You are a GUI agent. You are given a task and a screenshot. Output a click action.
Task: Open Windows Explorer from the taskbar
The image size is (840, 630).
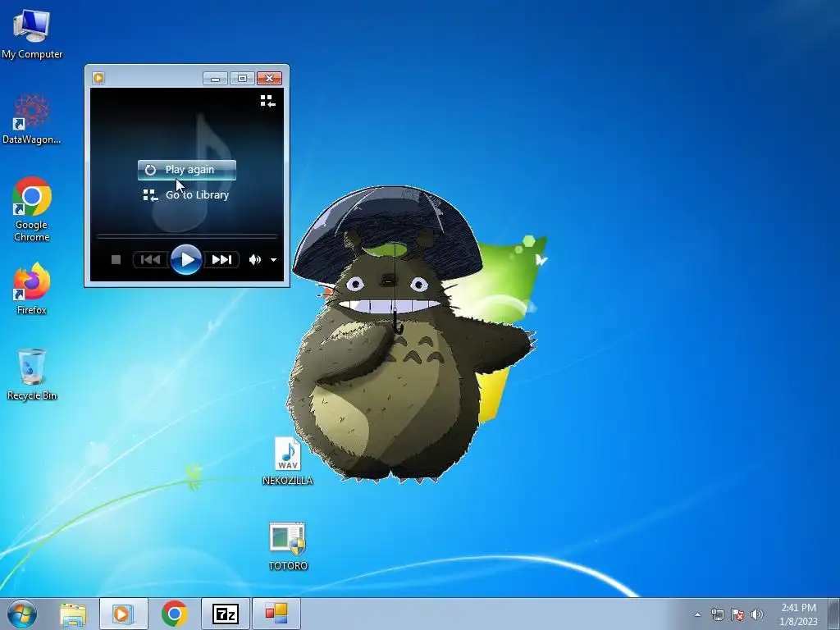coord(73,614)
